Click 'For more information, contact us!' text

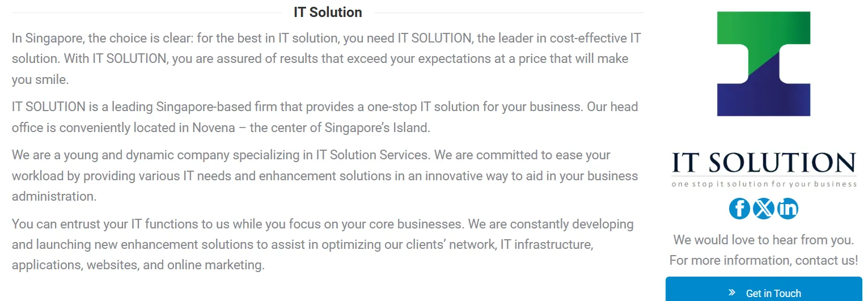[x=764, y=260]
